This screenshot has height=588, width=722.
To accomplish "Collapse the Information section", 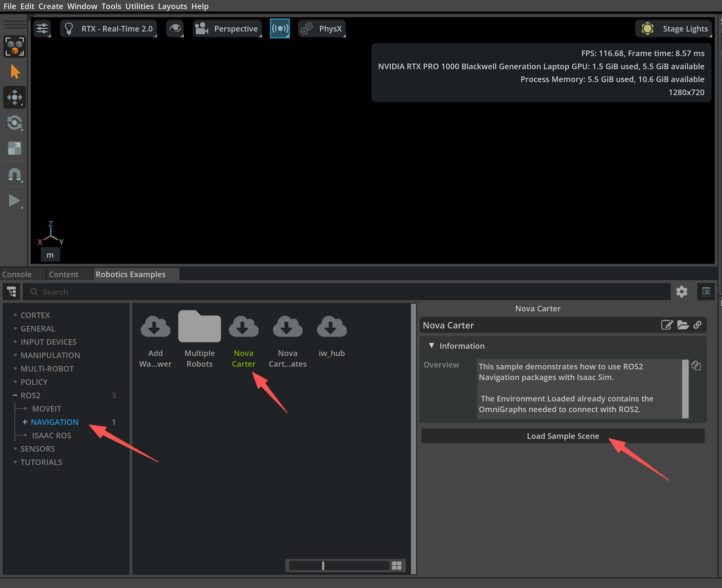I will [x=431, y=346].
